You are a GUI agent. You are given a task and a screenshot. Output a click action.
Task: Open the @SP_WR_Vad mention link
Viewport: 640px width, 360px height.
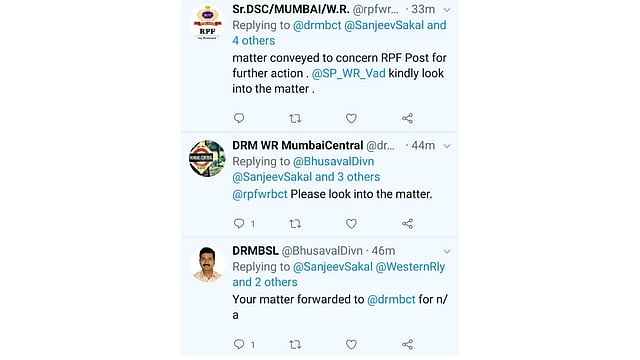point(349,73)
